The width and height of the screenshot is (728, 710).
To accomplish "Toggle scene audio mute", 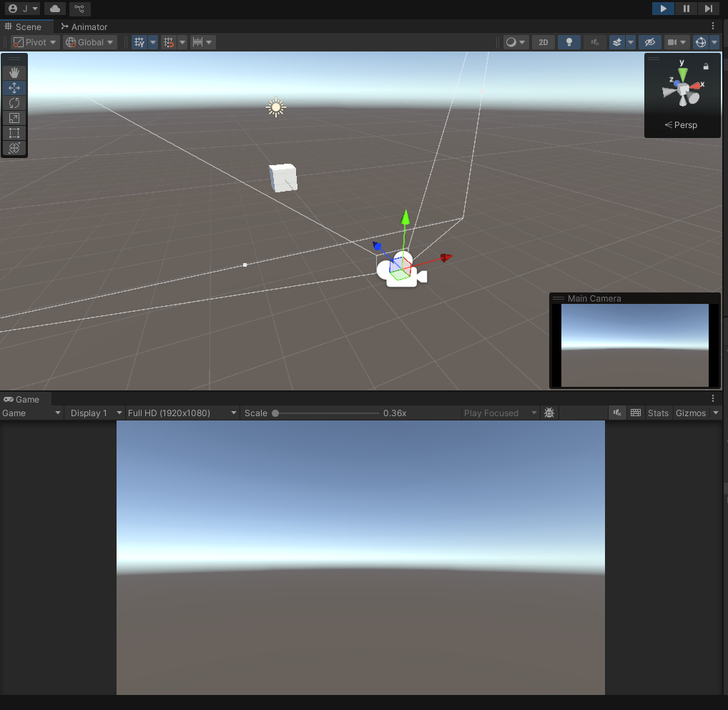I will click(594, 42).
